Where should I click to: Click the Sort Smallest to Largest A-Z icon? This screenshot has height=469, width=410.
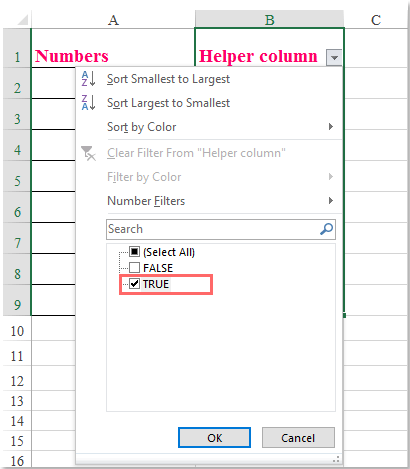point(88,79)
